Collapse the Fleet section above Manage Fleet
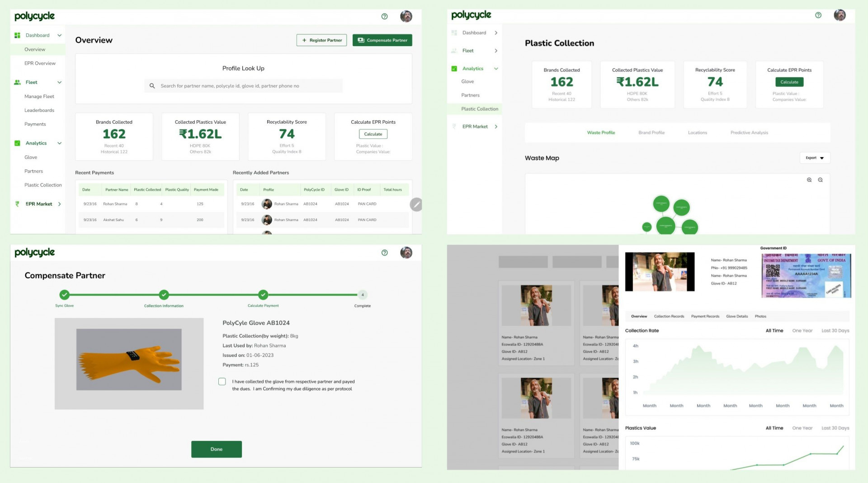The image size is (868, 483). [59, 82]
